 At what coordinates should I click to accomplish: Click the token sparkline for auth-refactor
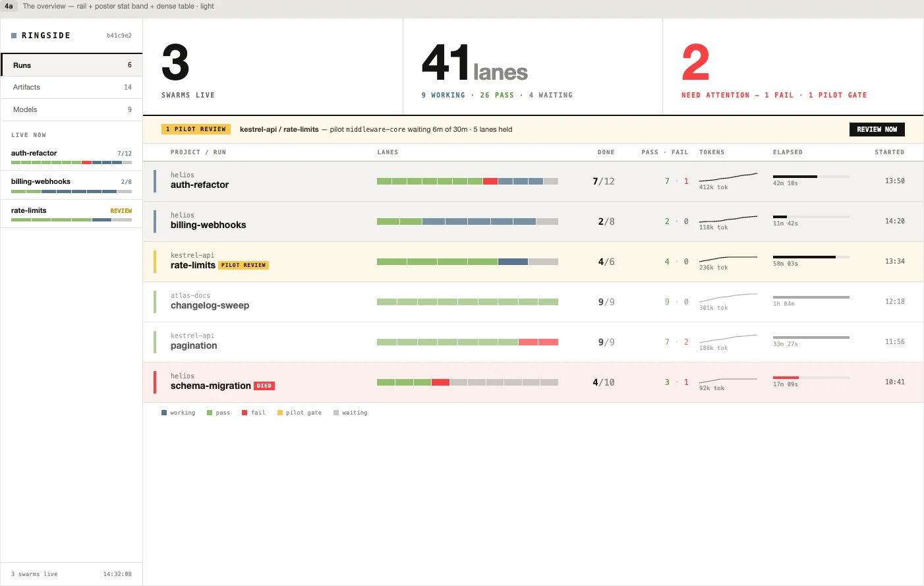pyautogui.click(x=728, y=177)
